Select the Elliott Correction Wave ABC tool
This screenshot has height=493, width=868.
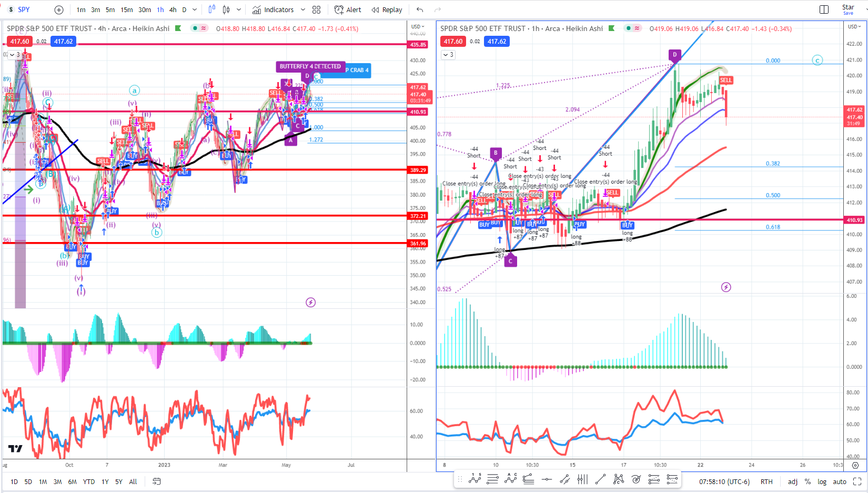click(x=511, y=479)
